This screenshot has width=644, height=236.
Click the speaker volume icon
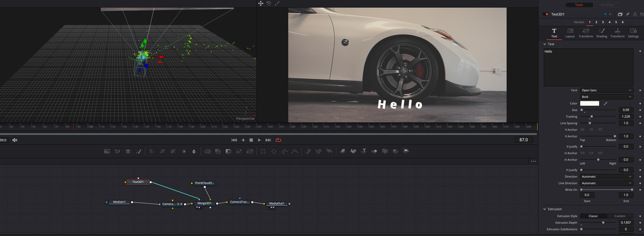point(15,140)
